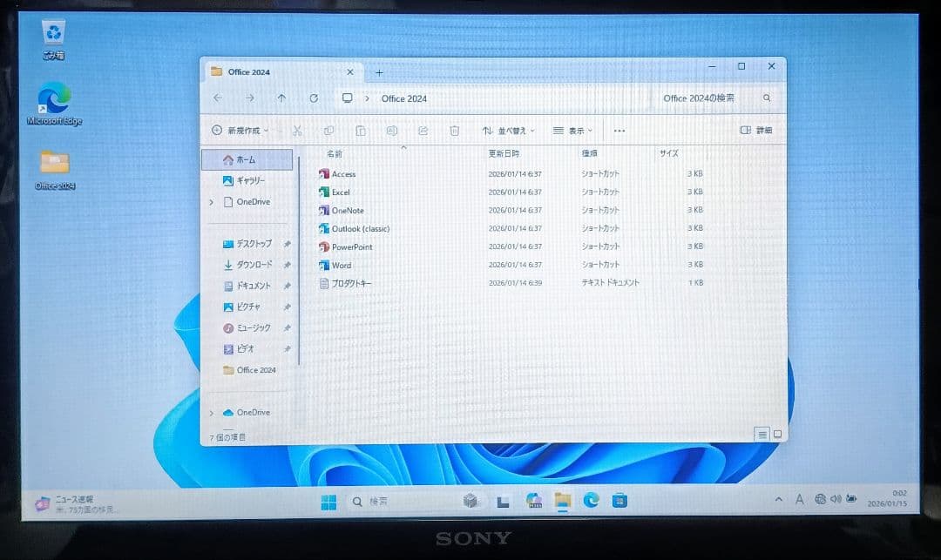Viewport: 941px width, 560px height.
Task: Click the Share icon in the toolbar
Action: (423, 130)
